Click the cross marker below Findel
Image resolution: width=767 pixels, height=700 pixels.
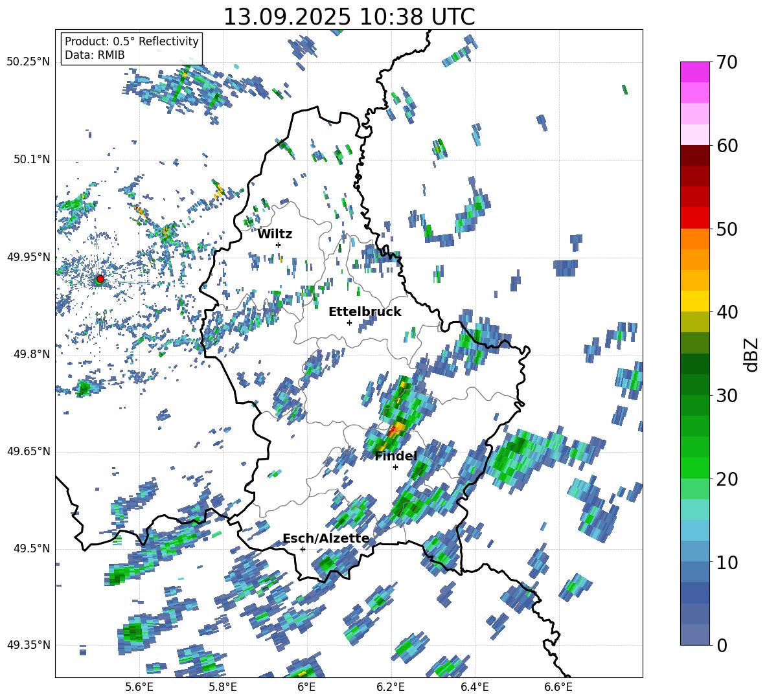395,468
